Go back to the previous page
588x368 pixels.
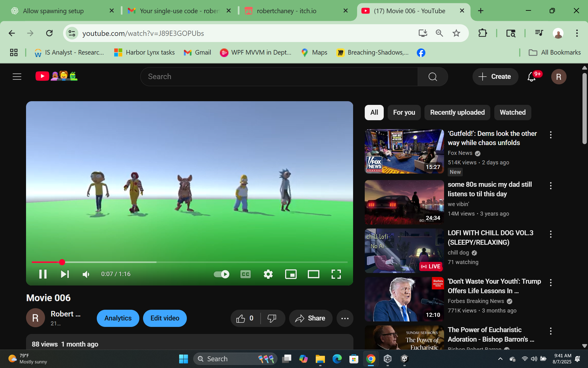[12, 33]
